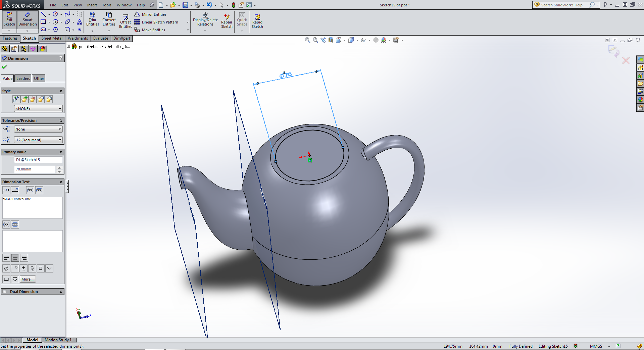The width and height of the screenshot is (644, 350).
Task: Click the Linear Sketch Pattern tool
Action: tap(156, 22)
